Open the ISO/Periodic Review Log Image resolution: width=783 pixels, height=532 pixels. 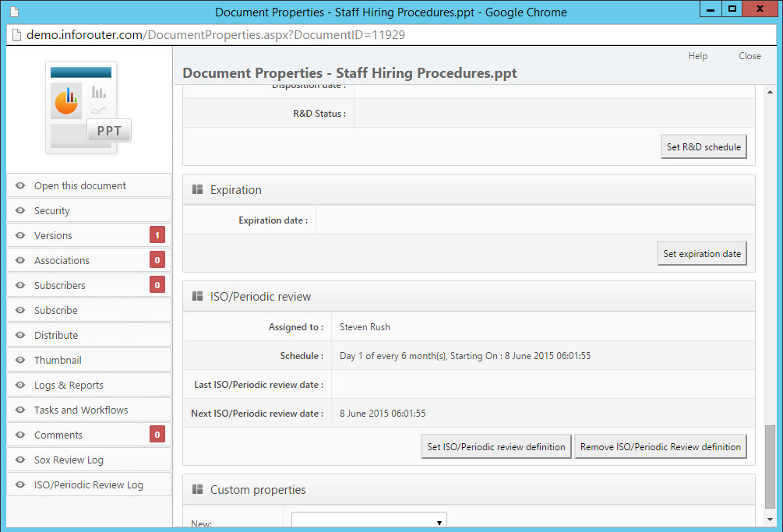pos(89,485)
